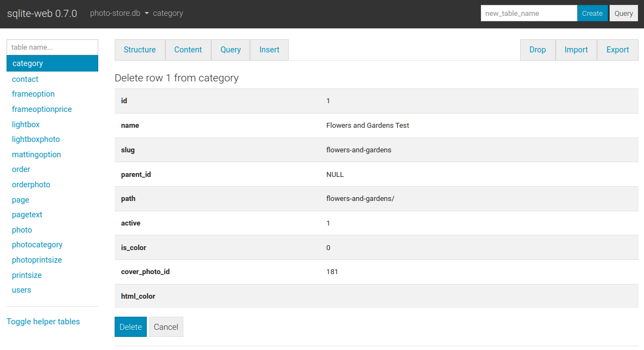Viewport: 644px width, 350px height.
Task: Focus the new_table_name input field
Action: (x=528, y=14)
